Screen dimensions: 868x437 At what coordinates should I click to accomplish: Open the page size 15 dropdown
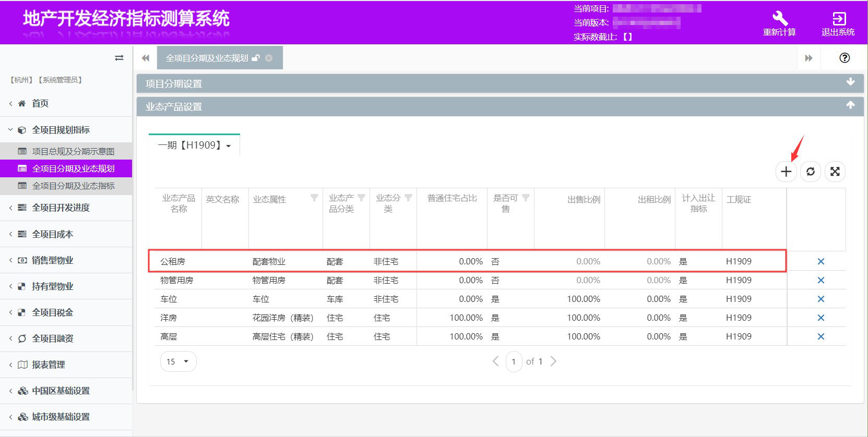coord(178,361)
